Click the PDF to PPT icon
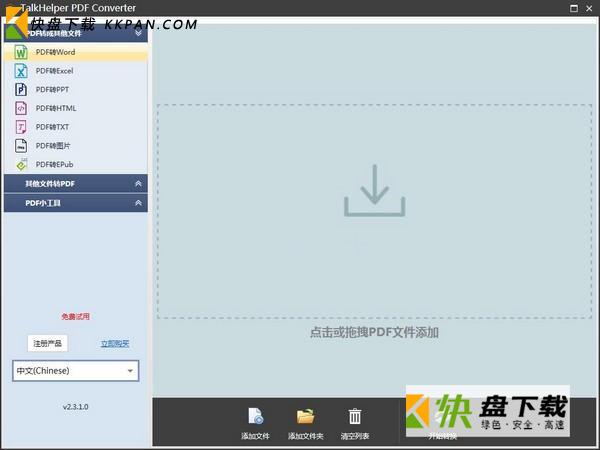This screenshot has height=450, width=600. [21, 90]
